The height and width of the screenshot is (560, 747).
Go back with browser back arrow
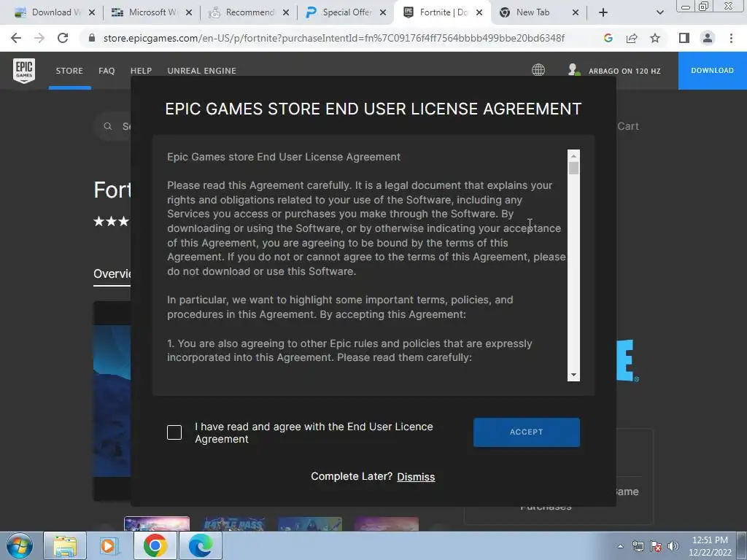(x=16, y=38)
